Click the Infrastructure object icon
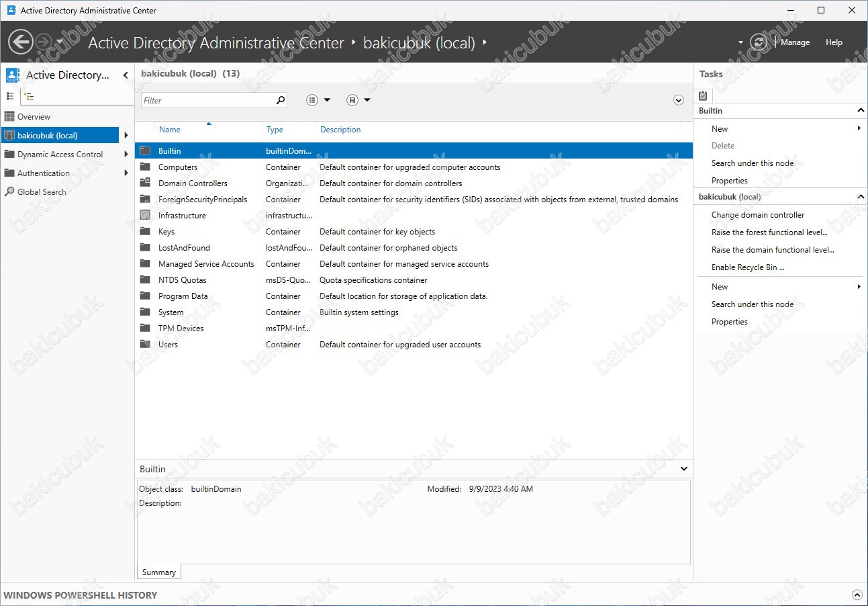 point(145,216)
